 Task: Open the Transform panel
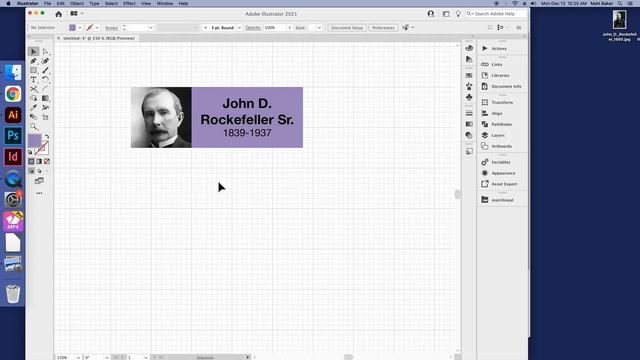pyautogui.click(x=502, y=102)
